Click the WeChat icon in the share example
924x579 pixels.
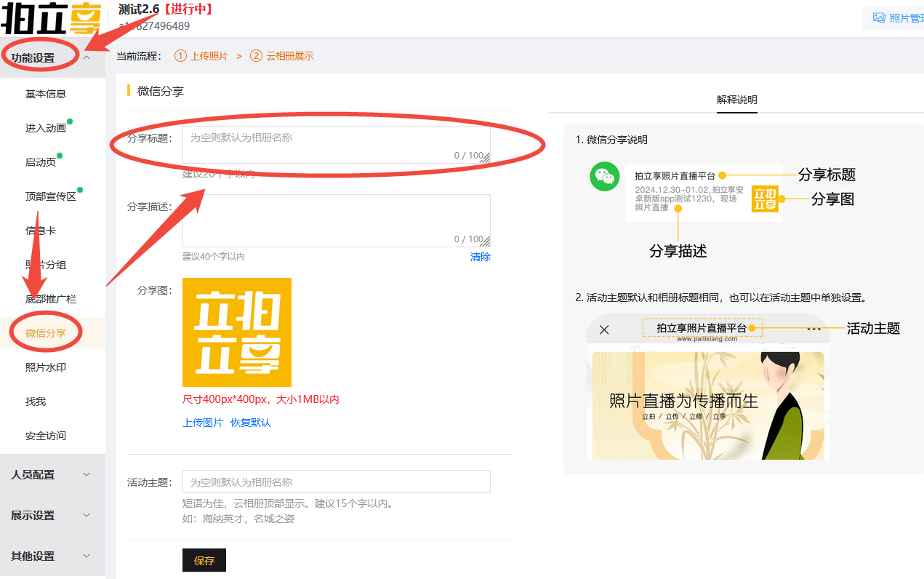click(604, 177)
